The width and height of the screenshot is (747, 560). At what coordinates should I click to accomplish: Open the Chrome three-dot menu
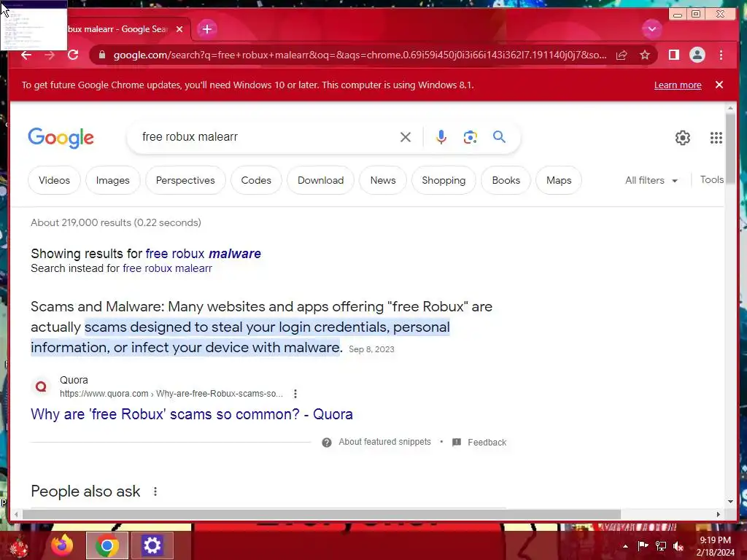coord(721,55)
